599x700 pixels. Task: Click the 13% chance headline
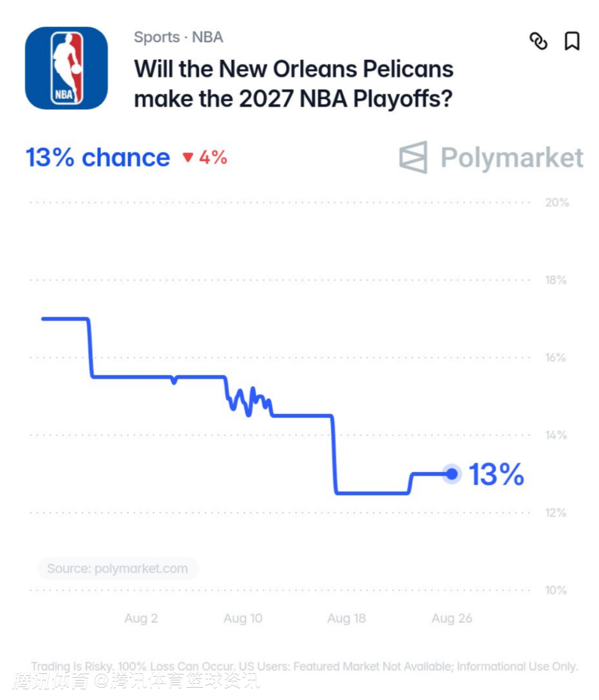(x=98, y=158)
